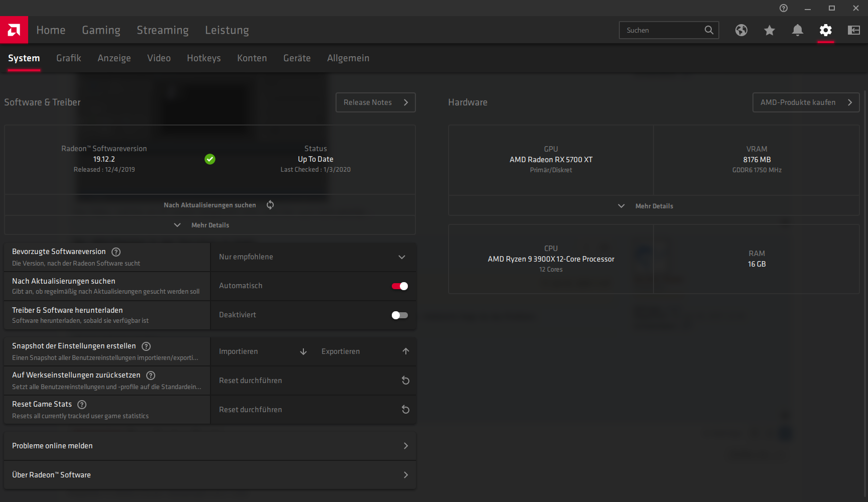Screen dimensions: 868x502
Task: Click the AMD logo icon
Action: [14, 30]
